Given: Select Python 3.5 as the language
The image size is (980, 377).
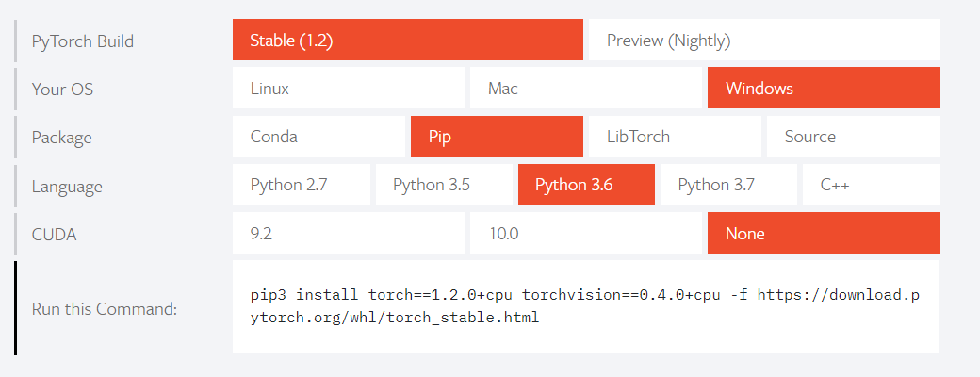Looking at the screenshot, I should pyautogui.click(x=444, y=185).
